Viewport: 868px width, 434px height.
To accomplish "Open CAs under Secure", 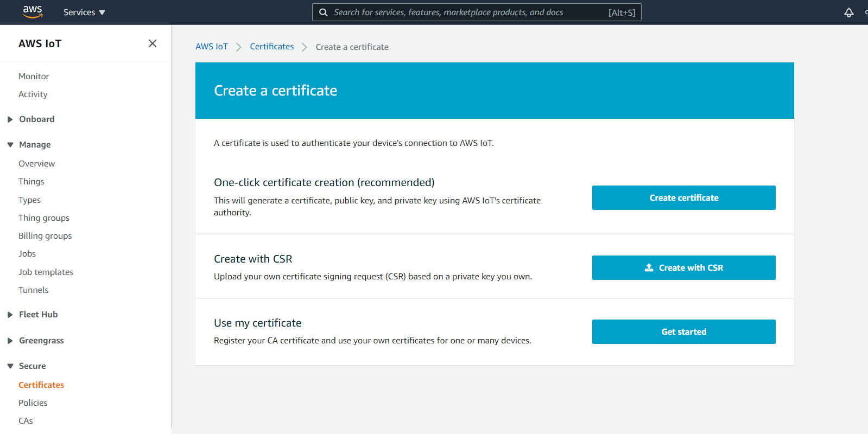I will tap(26, 421).
